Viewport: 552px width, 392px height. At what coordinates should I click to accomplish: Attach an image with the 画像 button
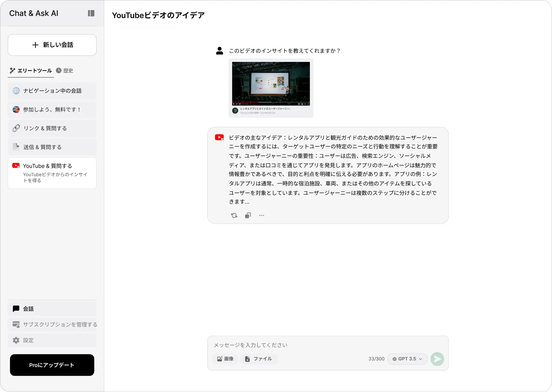tap(225, 359)
